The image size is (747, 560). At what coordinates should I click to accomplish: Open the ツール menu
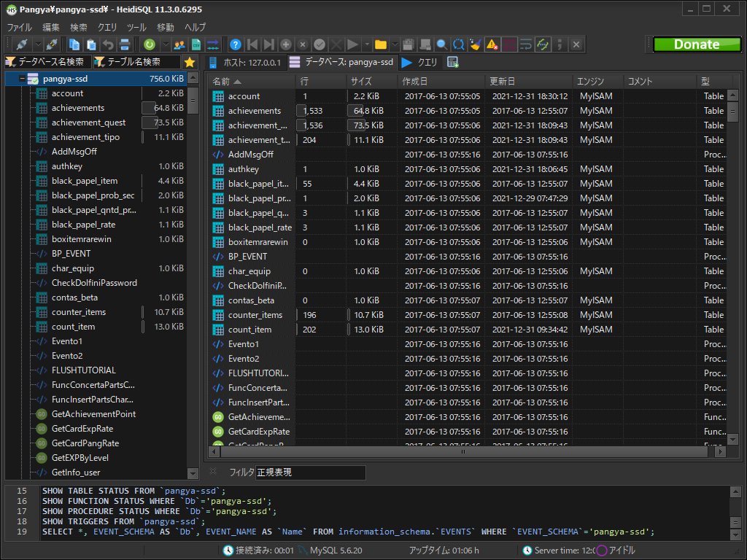tap(136, 27)
